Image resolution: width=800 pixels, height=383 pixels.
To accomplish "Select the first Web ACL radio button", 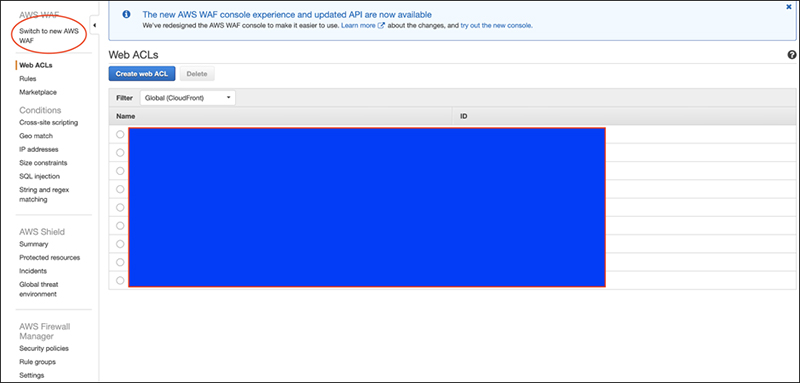I will tap(120, 135).
